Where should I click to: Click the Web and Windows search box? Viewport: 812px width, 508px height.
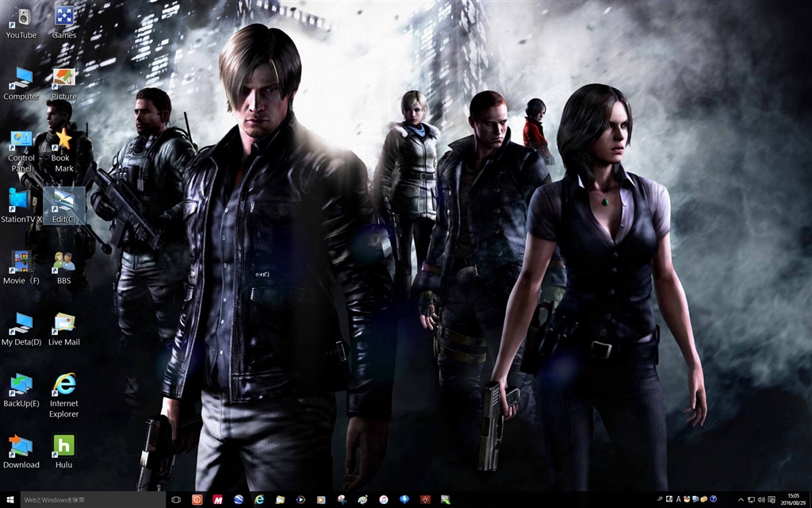click(94, 500)
